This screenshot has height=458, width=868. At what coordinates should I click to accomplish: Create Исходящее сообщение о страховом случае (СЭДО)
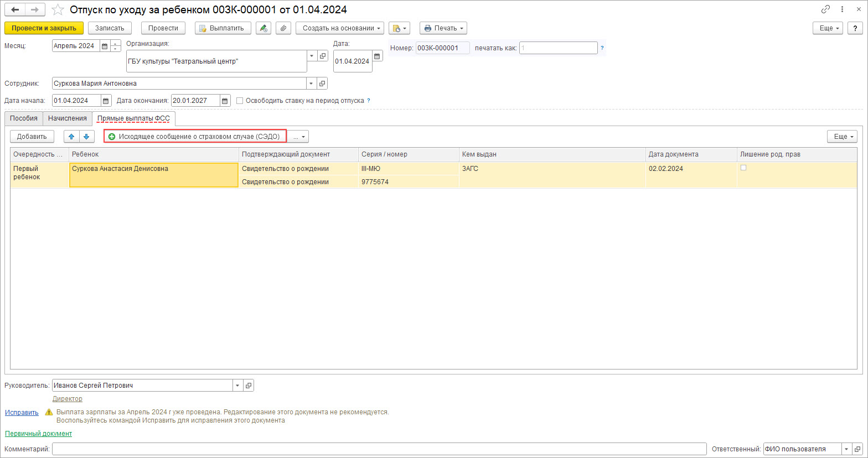(x=195, y=137)
